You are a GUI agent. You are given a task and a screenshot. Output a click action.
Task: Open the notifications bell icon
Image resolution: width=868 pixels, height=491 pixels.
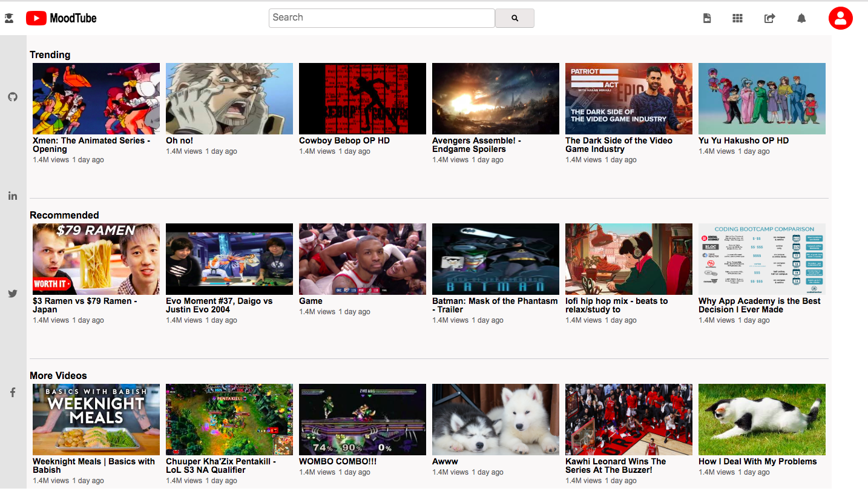click(x=801, y=19)
